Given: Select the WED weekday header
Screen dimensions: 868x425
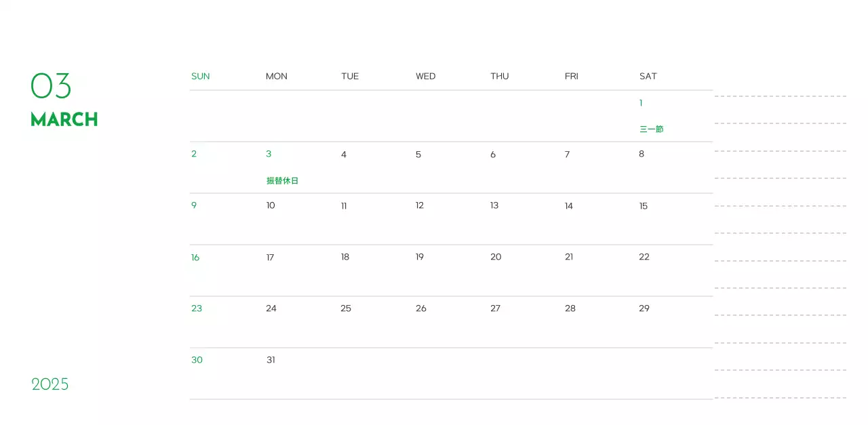Looking at the screenshot, I should [425, 76].
